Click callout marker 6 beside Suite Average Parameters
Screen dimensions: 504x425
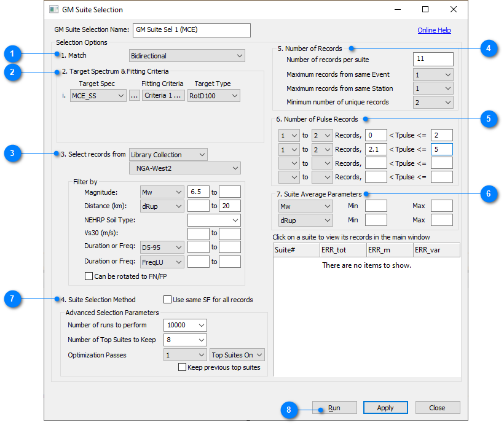[488, 193]
